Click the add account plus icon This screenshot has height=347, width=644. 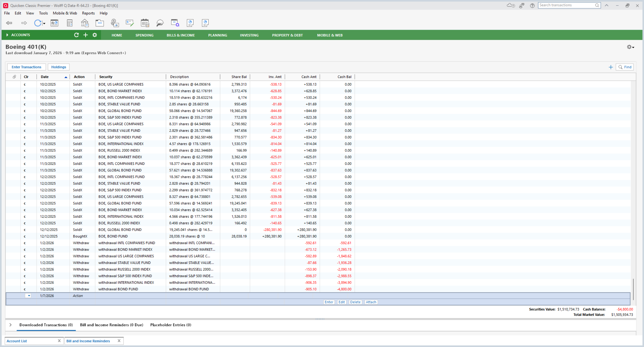click(x=86, y=35)
